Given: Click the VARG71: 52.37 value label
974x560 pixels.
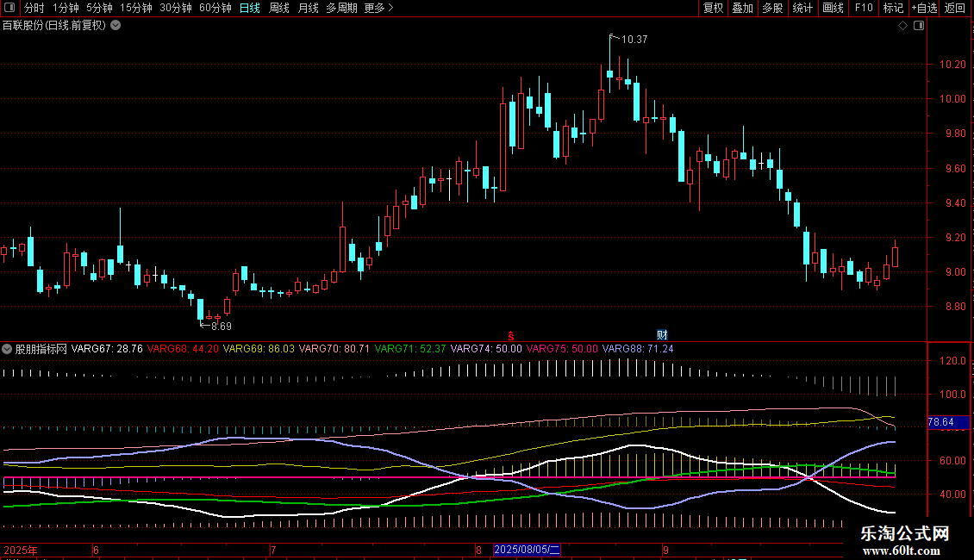Looking at the screenshot, I should coord(410,349).
